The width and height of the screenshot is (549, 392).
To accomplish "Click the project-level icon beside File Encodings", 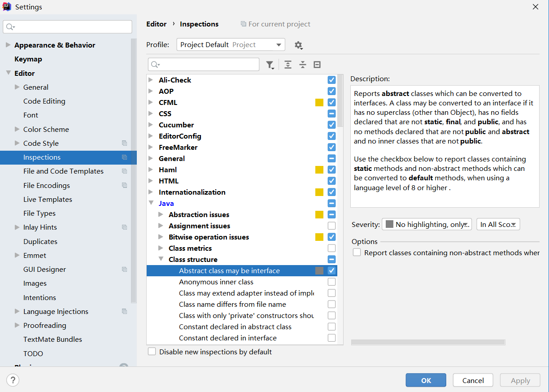I will point(124,185).
